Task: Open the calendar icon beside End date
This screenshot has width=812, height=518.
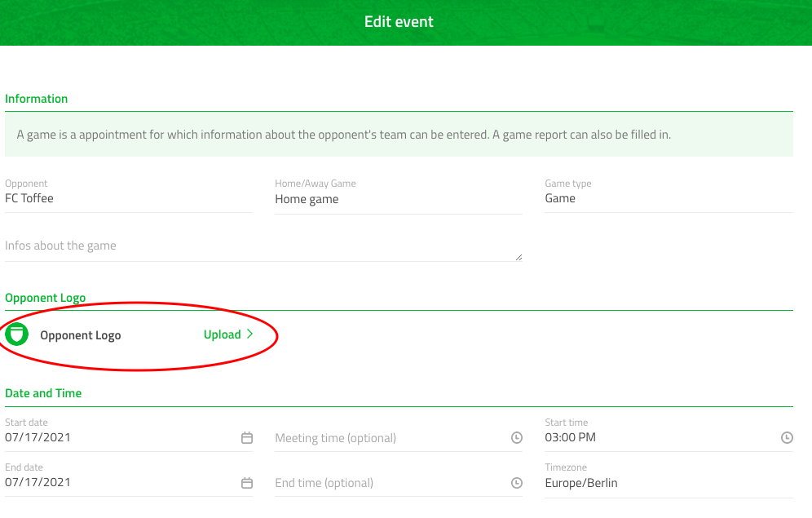Action: click(x=246, y=482)
